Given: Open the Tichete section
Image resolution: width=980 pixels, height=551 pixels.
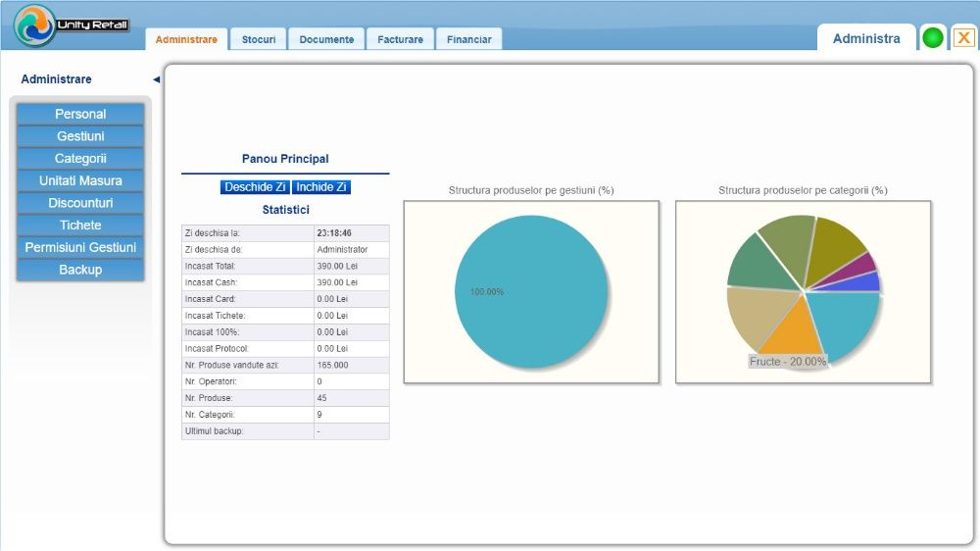Looking at the screenshot, I should (80, 225).
